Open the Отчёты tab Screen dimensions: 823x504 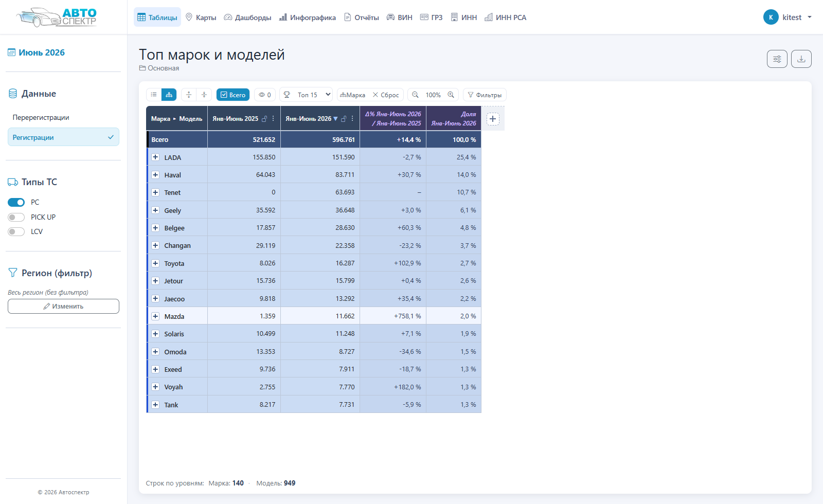point(362,17)
